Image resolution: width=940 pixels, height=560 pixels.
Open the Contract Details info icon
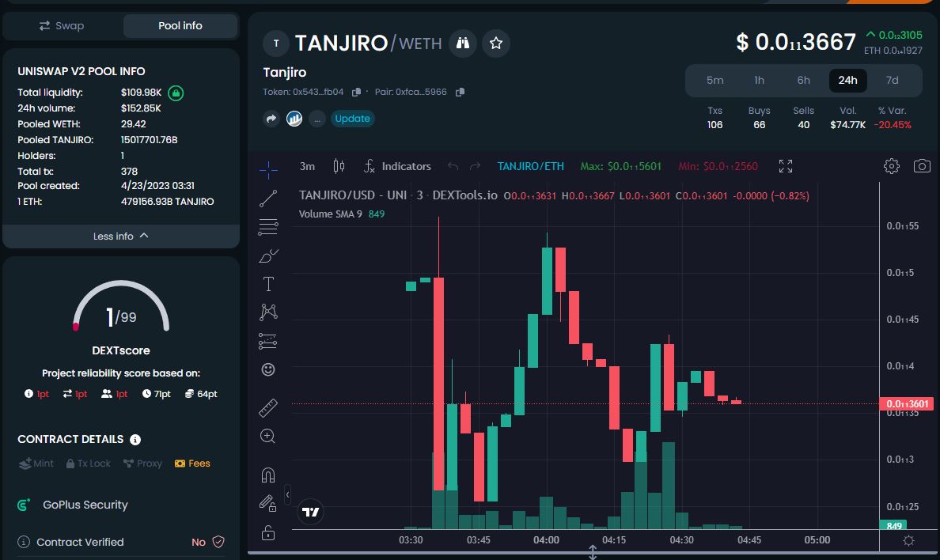pos(135,440)
